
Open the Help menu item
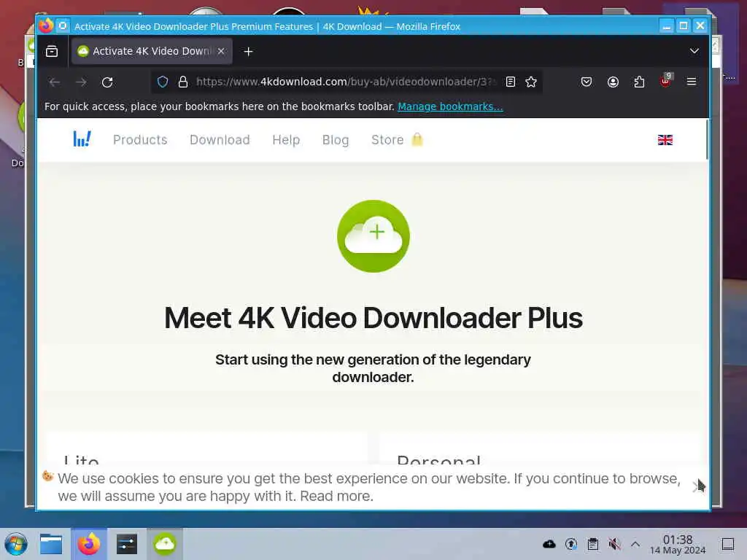pos(286,139)
